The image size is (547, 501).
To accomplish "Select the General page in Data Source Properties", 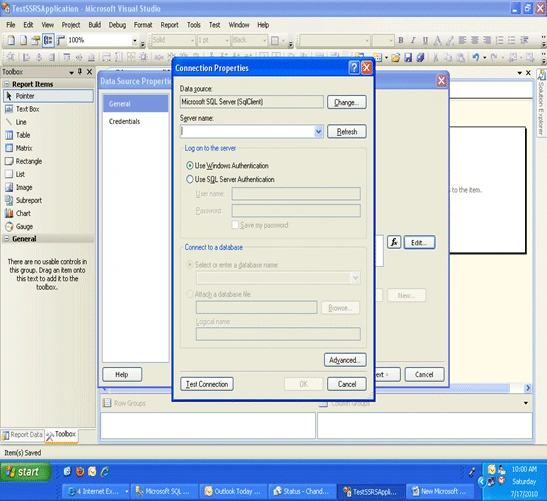I will pyautogui.click(x=136, y=104).
